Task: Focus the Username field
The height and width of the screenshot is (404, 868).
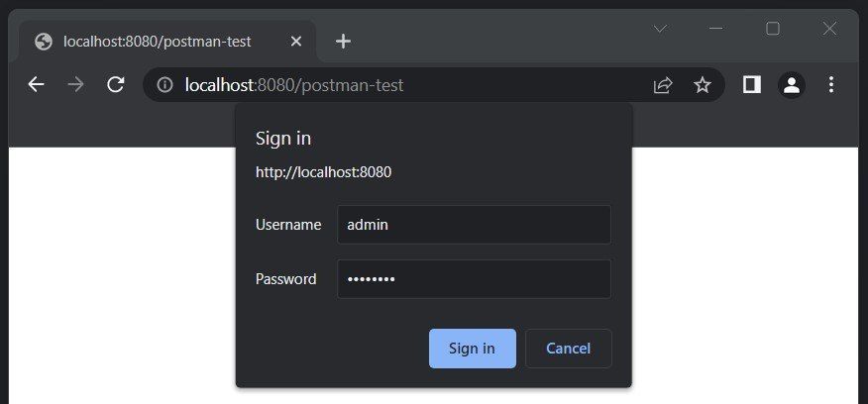Action: click(x=475, y=225)
